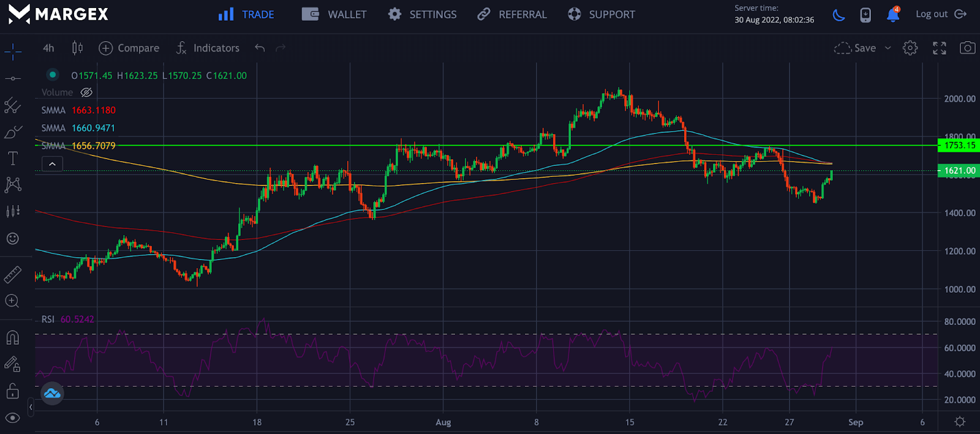Enter fullscreen chart mode
This screenshot has height=434, width=980.
point(939,48)
